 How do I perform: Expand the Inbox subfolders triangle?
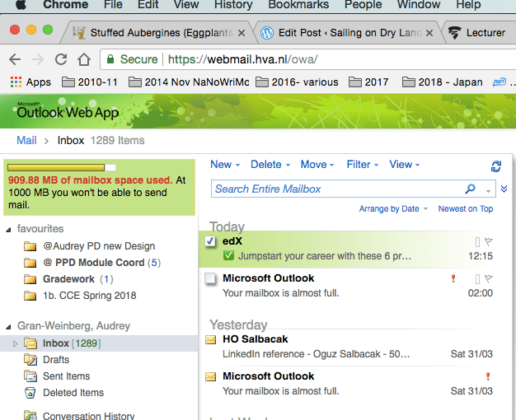(15, 343)
